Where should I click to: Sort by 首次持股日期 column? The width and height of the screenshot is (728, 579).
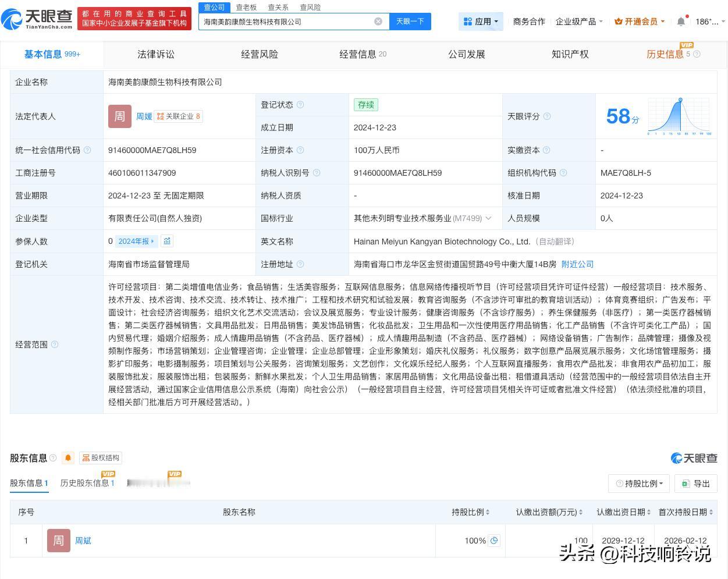(711, 512)
